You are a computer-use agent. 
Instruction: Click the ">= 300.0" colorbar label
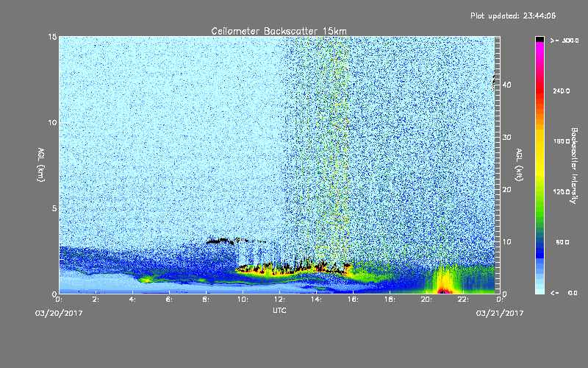(x=564, y=40)
